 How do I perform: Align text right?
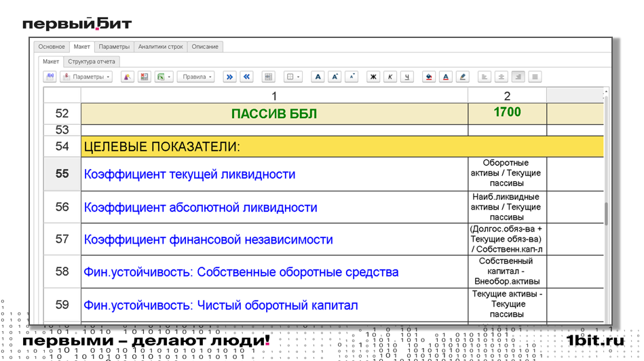point(518,77)
